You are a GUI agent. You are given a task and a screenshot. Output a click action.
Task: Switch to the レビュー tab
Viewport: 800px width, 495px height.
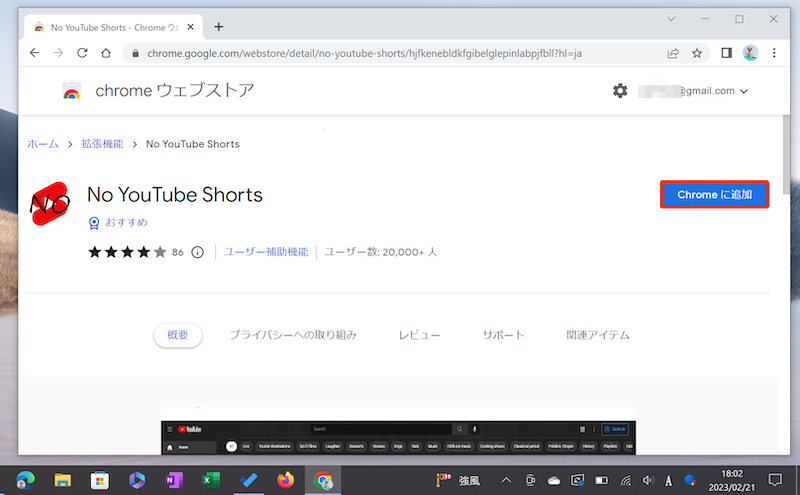pos(419,335)
